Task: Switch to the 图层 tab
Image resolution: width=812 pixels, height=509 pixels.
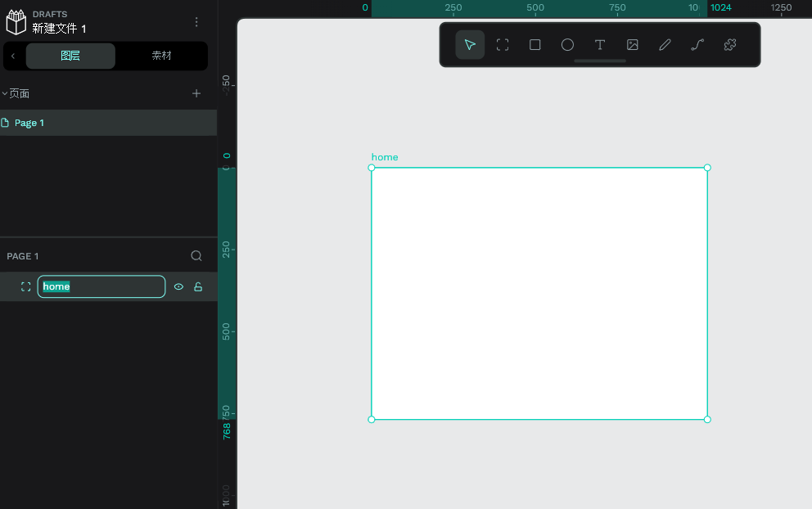Action: [x=70, y=56]
